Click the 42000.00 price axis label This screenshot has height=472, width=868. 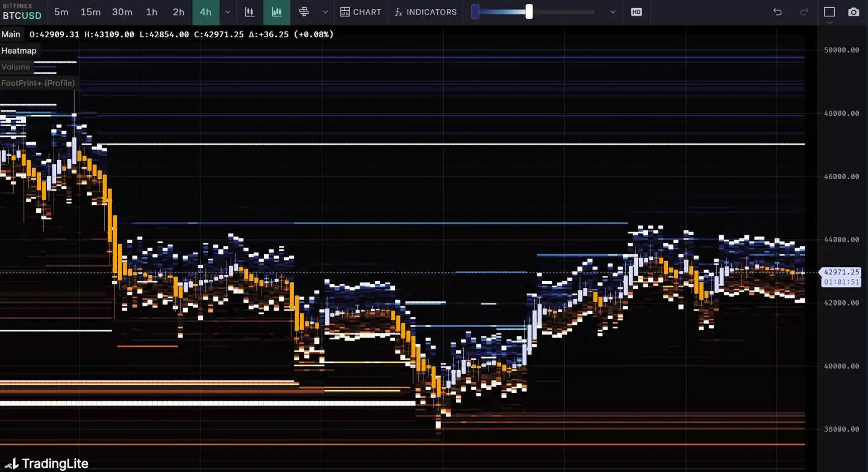[x=841, y=303]
